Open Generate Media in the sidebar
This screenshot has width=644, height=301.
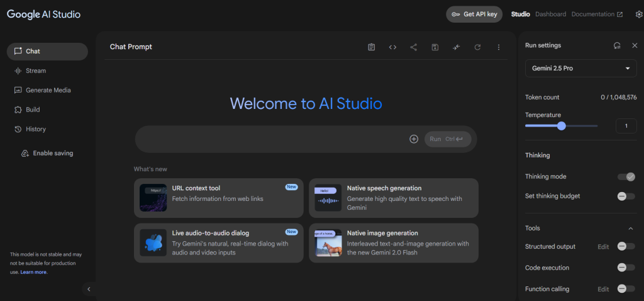(x=47, y=90)
